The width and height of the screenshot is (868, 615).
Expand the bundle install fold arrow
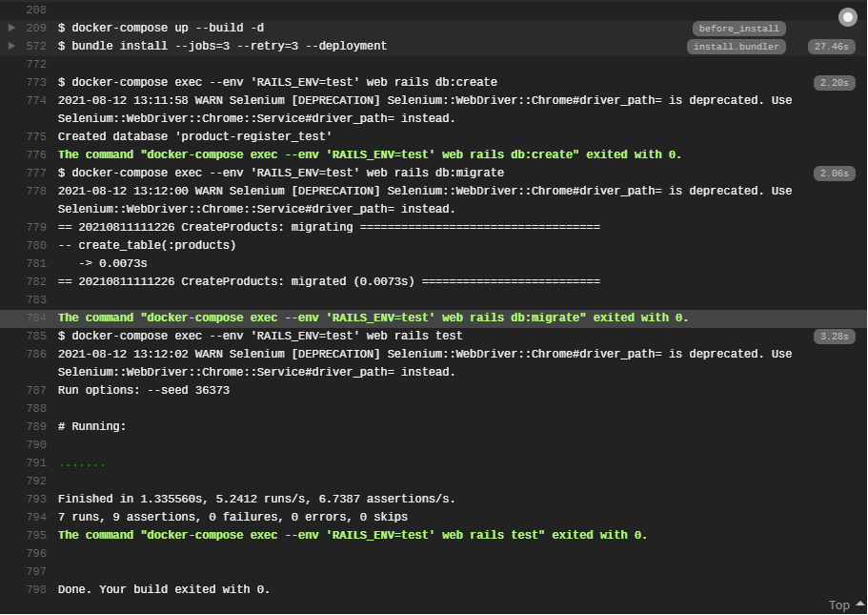tap(11, 46)
